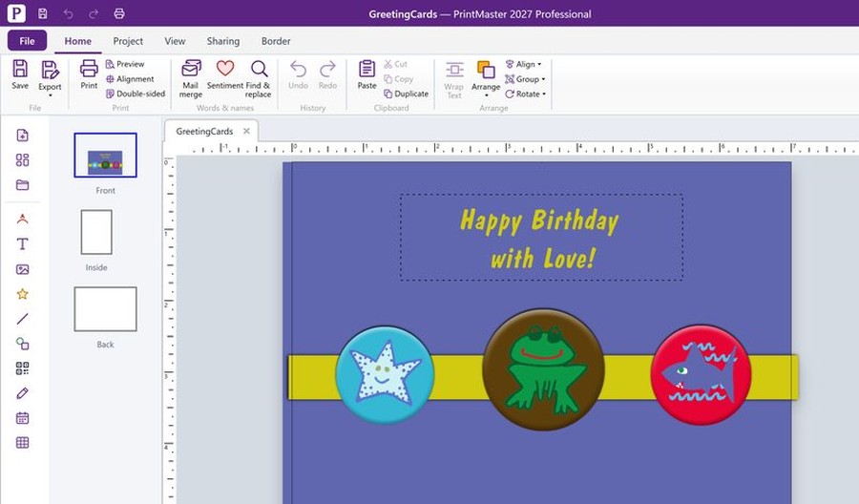
Task: Select the star clip art tool
Action: [23, 294]
